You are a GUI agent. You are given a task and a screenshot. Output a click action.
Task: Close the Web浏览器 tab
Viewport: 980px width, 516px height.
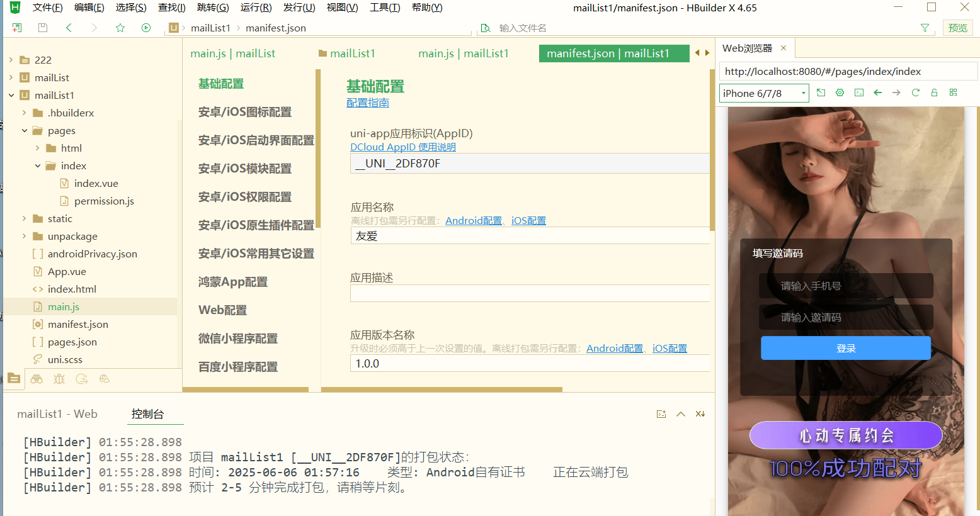pos(783,48)
